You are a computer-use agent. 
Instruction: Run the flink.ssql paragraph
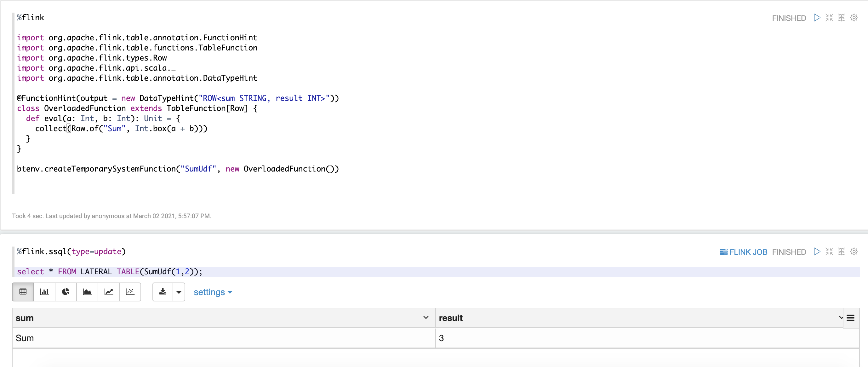817,252
